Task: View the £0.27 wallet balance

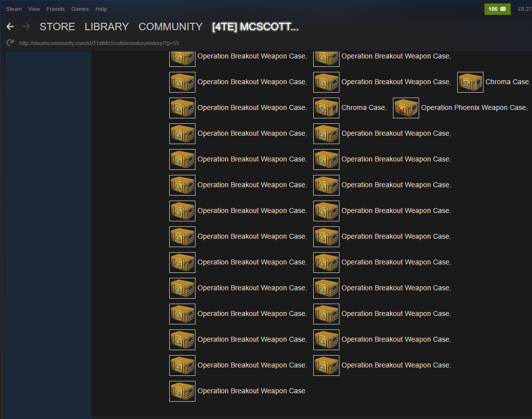Action: [524, 9]
